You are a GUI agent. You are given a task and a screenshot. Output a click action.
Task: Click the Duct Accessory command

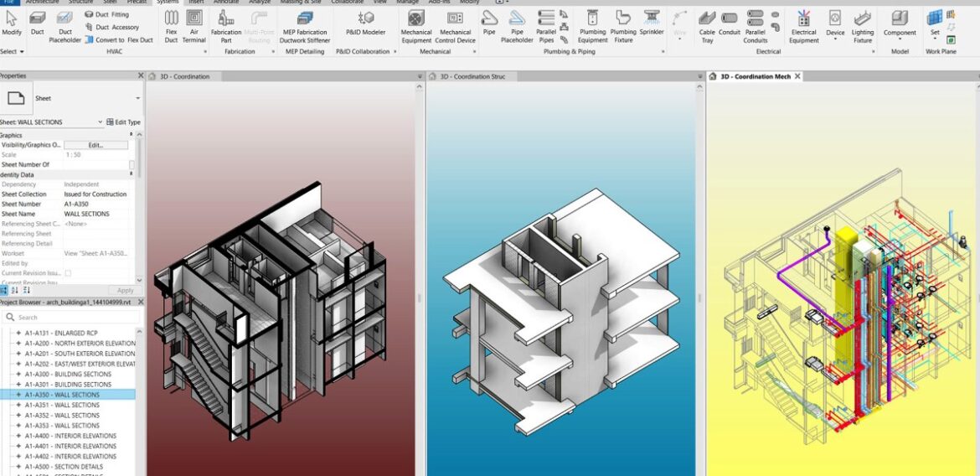(112, 27)
